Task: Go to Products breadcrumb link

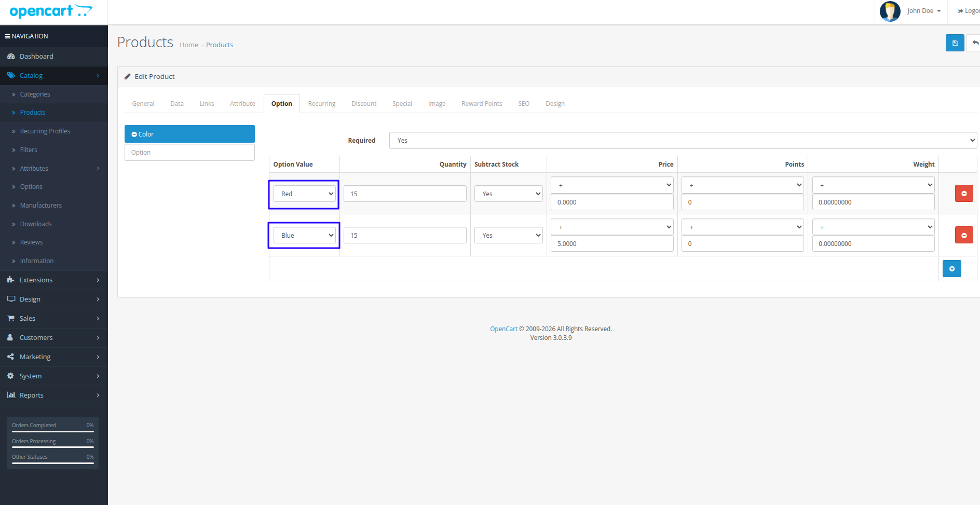Action: point(220,45)
